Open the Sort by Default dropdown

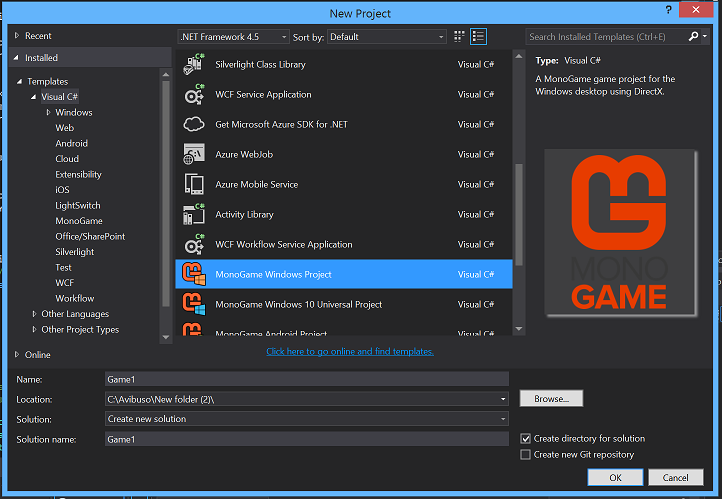tap(387, 37)
